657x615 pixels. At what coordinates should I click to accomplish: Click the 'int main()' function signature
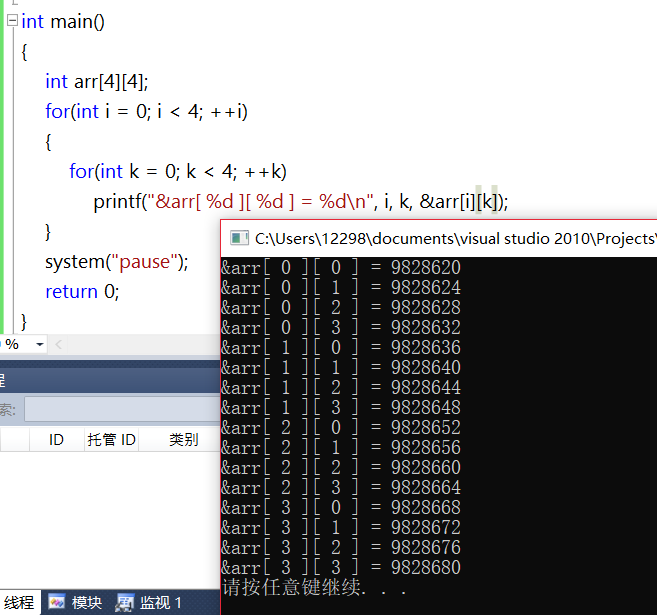point(63,21)
